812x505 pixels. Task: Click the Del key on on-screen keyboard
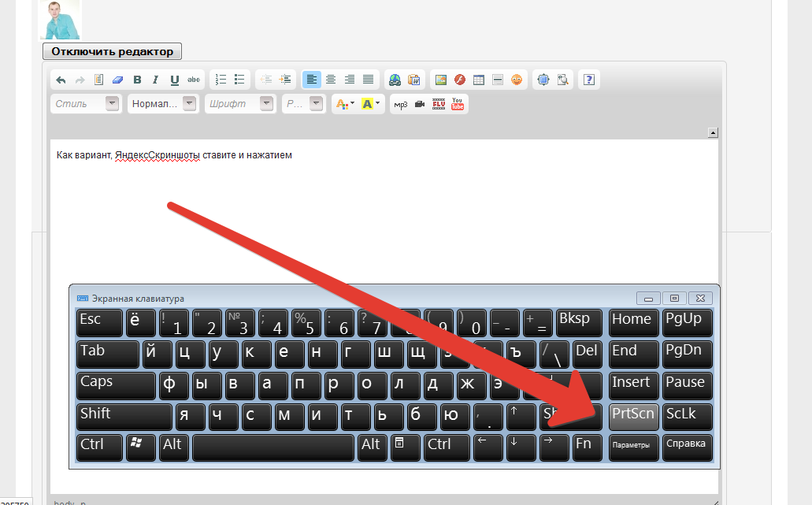(588, 355)
